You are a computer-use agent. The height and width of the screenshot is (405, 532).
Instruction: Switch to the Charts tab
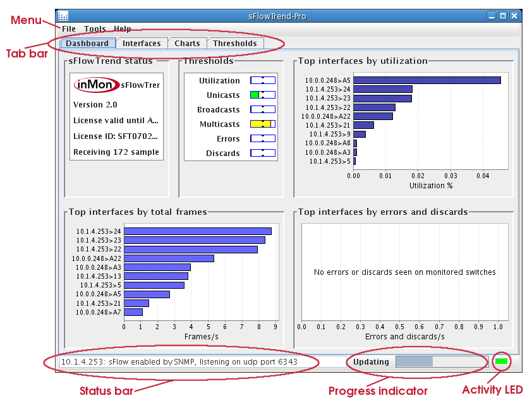pyautogui.click(x=187, y=44)
